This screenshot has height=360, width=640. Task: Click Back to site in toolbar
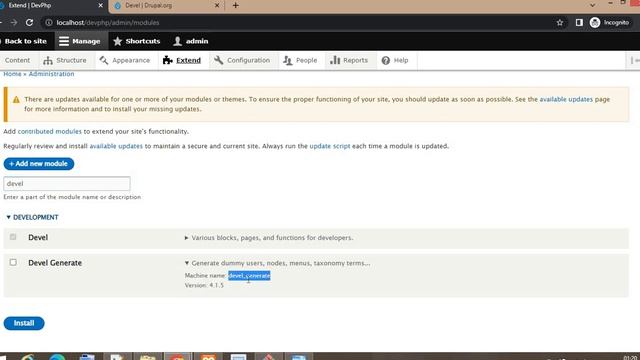pyautogui.click(x=24, y=41)
